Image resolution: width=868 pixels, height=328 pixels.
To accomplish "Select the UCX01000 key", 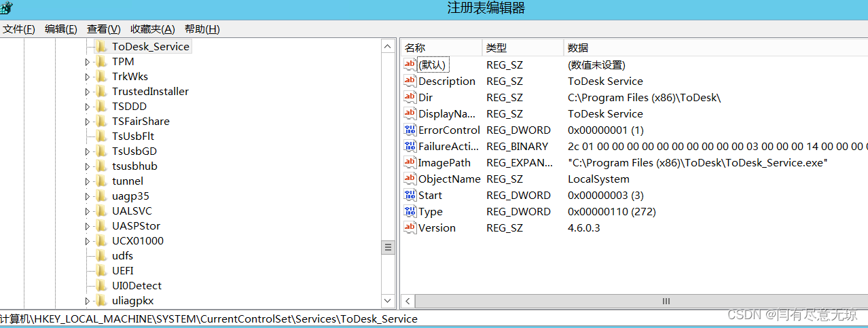I will tap(138, 240).
